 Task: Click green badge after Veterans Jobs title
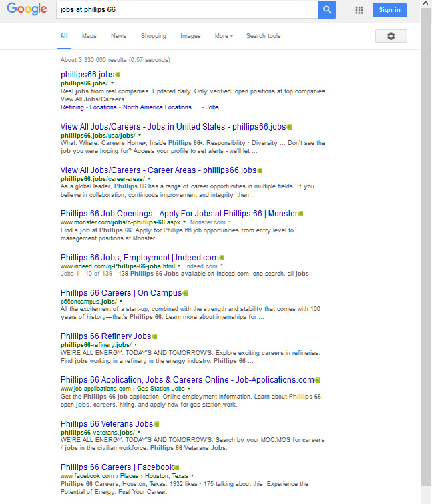[156, 424]
